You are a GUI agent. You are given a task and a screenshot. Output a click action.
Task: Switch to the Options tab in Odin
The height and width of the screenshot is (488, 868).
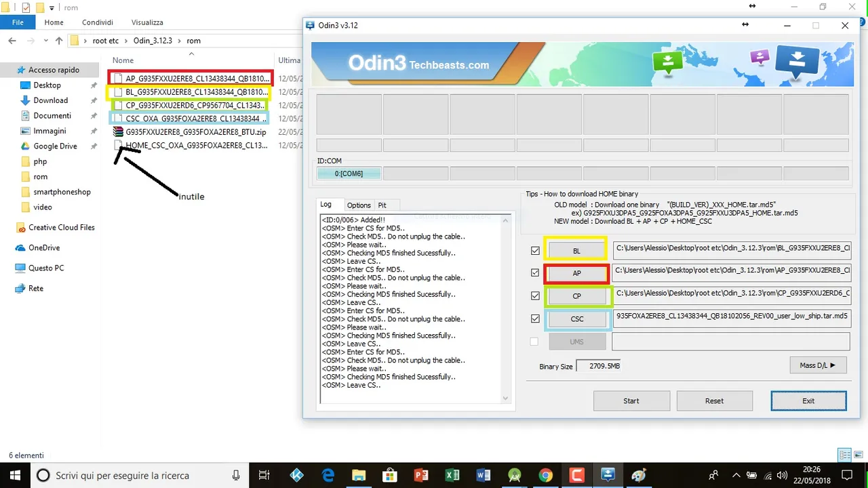pos(359,205)
